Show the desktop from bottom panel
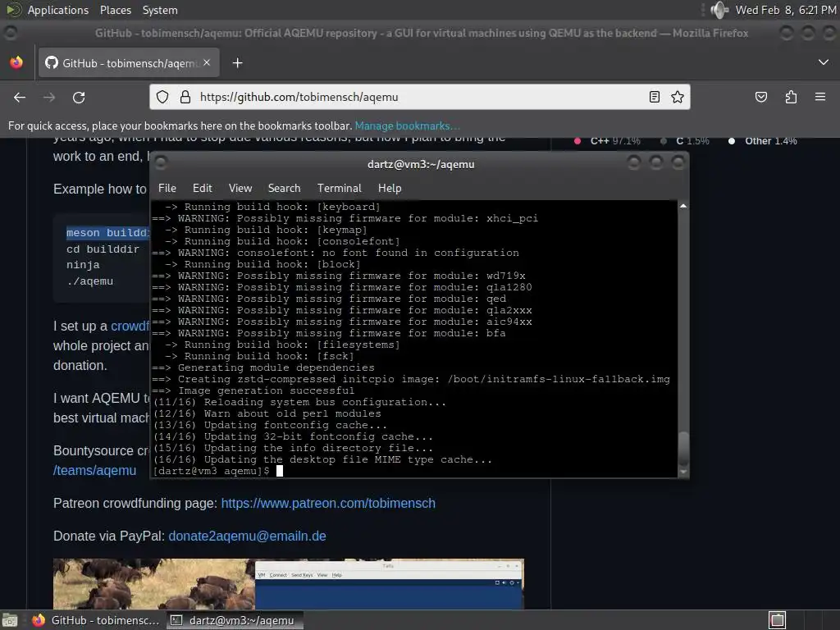 (10, 620)
